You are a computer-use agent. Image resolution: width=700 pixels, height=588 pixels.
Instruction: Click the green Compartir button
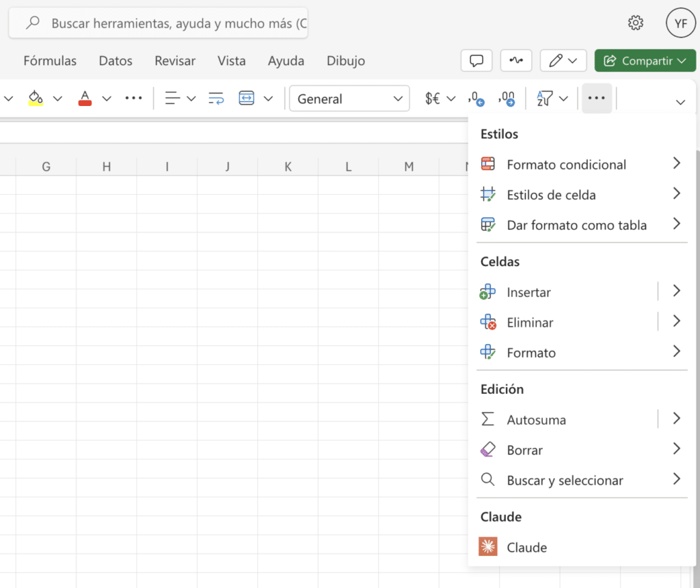645,60
